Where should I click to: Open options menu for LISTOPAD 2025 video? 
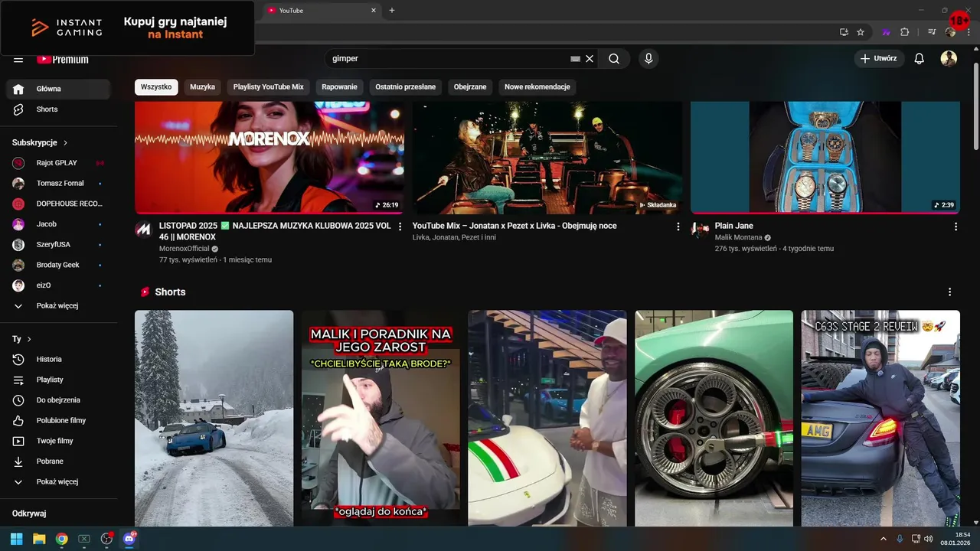click(x=400, y=227)
